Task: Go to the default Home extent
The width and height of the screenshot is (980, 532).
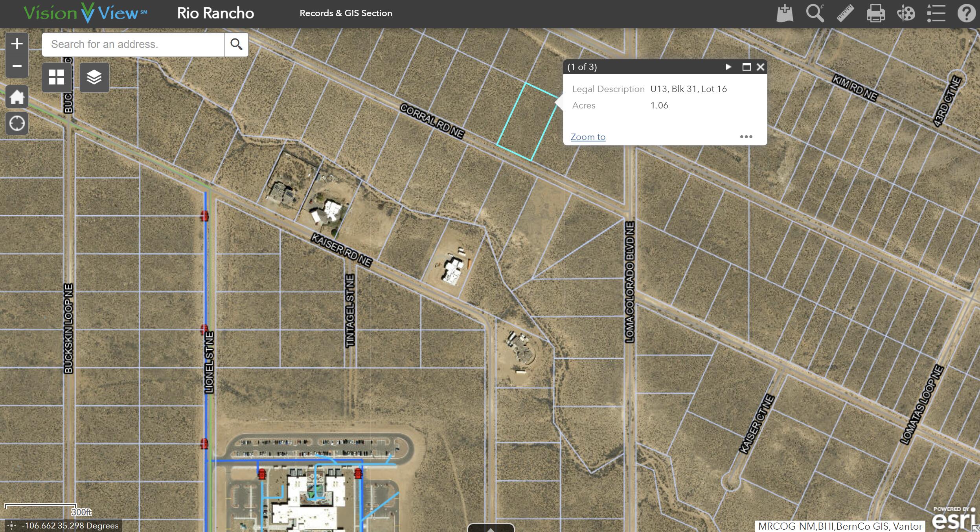Action: point(17,97)
